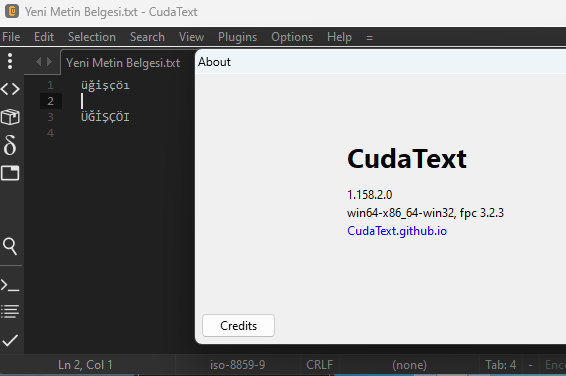Open the File menu

11,37
